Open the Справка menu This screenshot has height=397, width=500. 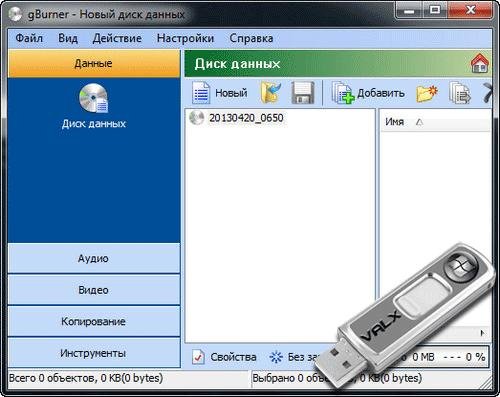click(251, 38)
